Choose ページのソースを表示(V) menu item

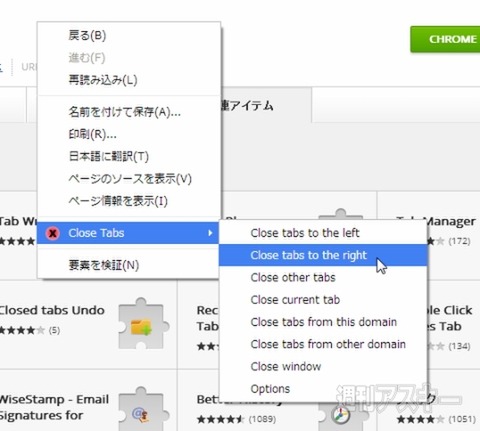129,179
